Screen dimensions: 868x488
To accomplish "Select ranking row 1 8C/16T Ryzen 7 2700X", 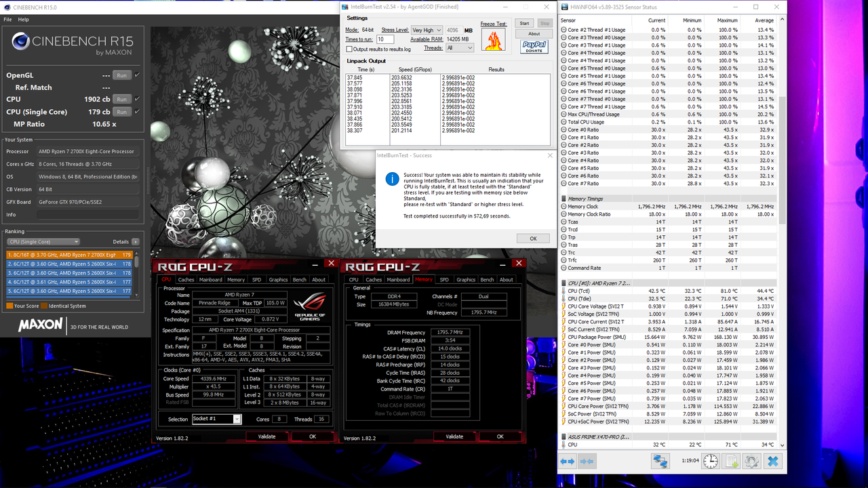I will (x=69, y=255).
